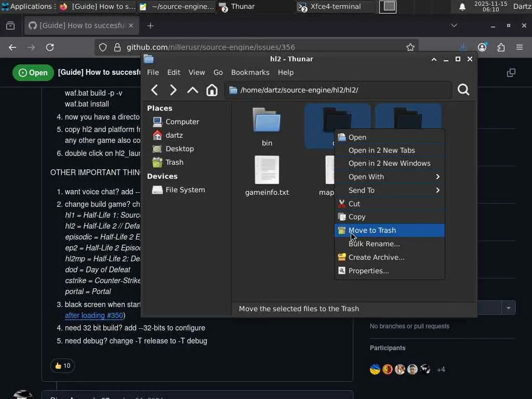Choose Bulk Rename in context menu

click(x=390, y=244)
